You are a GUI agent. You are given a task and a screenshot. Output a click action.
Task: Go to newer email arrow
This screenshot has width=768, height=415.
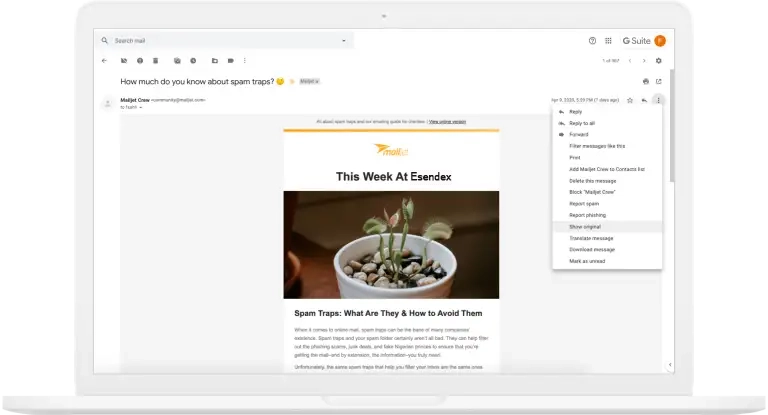click(x=630, y=61)
